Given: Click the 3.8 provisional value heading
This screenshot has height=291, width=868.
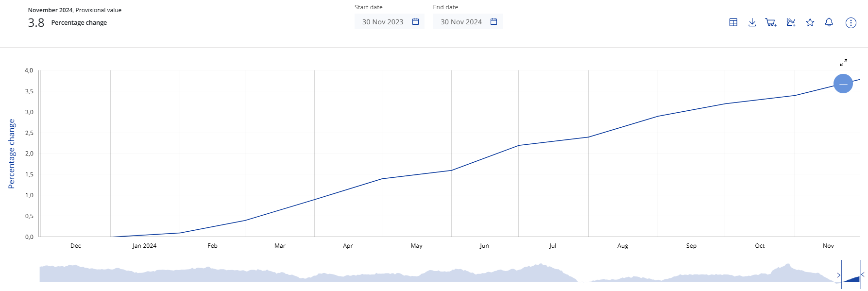Looking at the screenshot, I should pyautogui.click(x=36, y=23).
